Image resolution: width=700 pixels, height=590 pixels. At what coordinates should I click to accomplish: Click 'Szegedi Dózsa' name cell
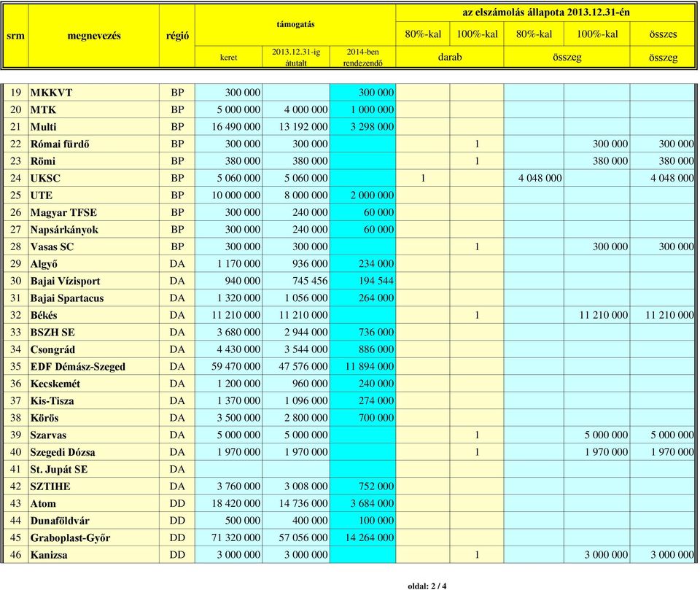click(x=94, y=452)
